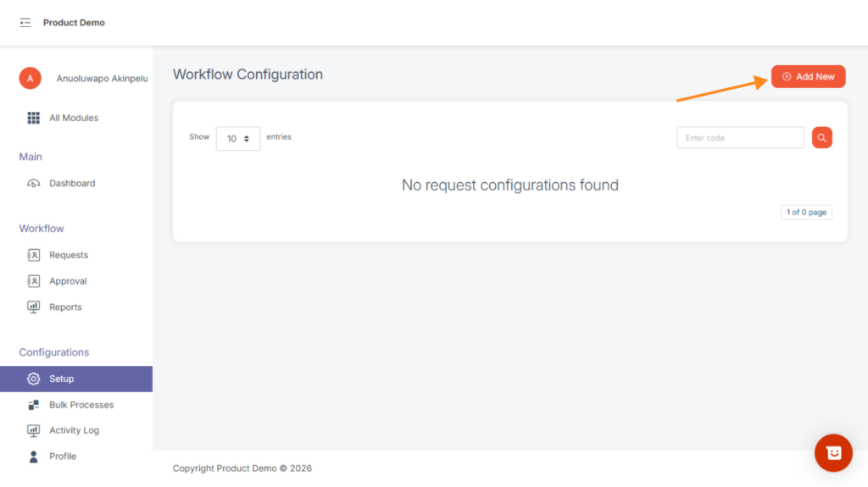Focus the Enter code search field
The height and width of the screenshot is (487, 868).
[740, 138]
